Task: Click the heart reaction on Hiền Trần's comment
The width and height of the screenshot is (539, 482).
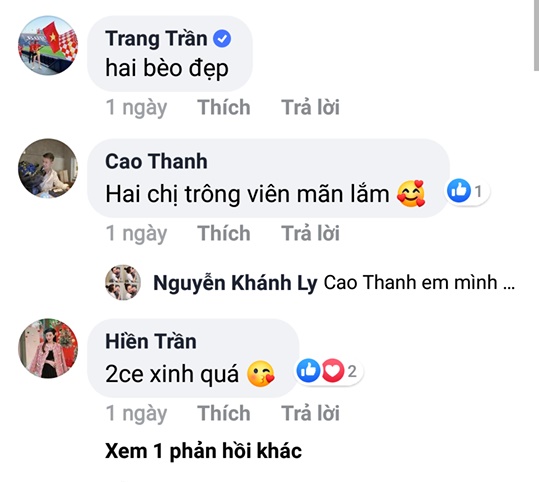Action: [332, 371]
